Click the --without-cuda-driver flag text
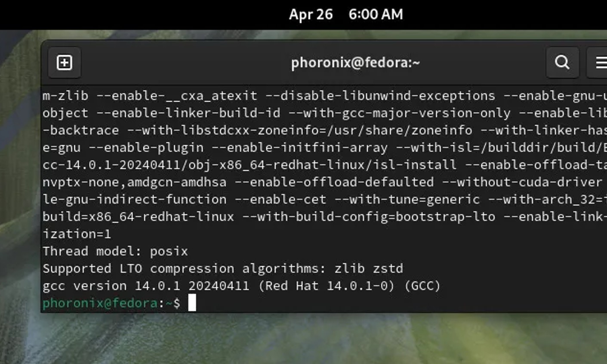The width and height of the screenshot is (607, 364). click(x=522, y=182)
